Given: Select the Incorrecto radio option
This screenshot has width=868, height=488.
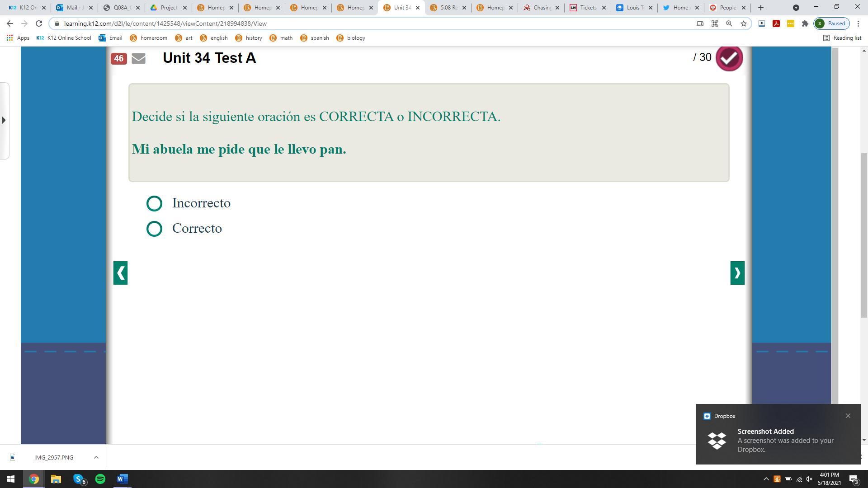Looking at the screenshot, I should 154,203.
